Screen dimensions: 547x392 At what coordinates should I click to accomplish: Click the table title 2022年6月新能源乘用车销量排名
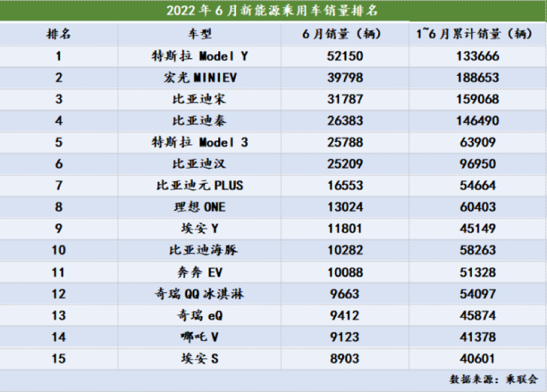tap(273, 12)
